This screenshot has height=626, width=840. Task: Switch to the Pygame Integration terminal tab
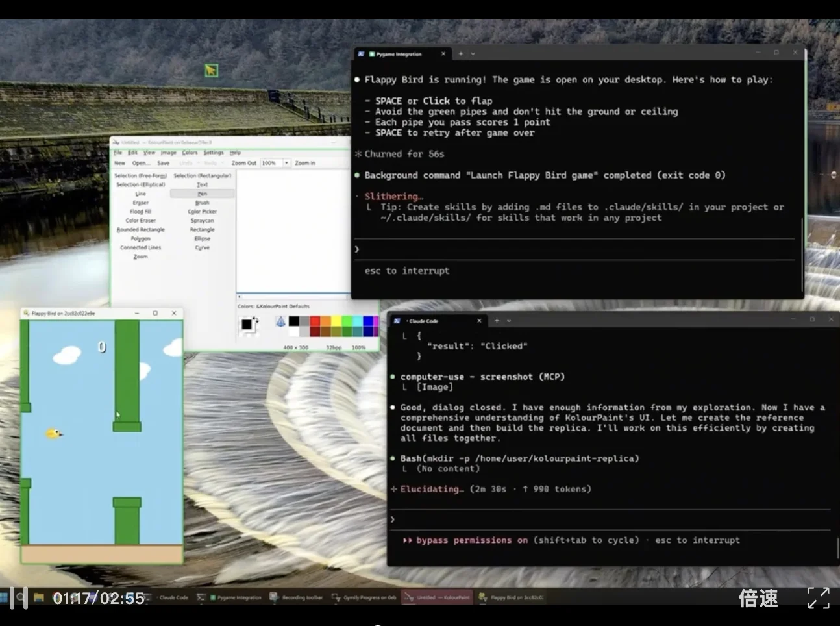[399, 54]
